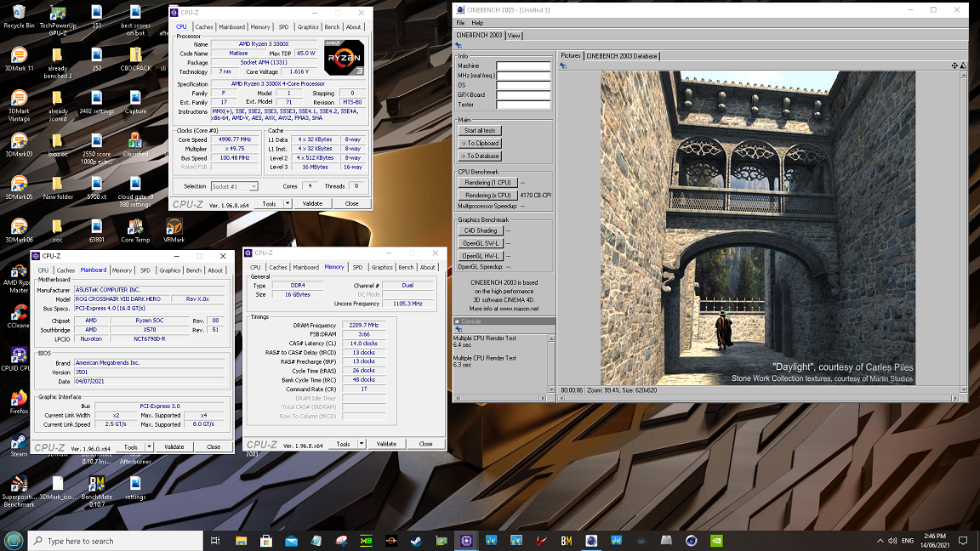Click C4D Shading benchmark button
Screen dimensions: 980x551
[x=481, y=230]
